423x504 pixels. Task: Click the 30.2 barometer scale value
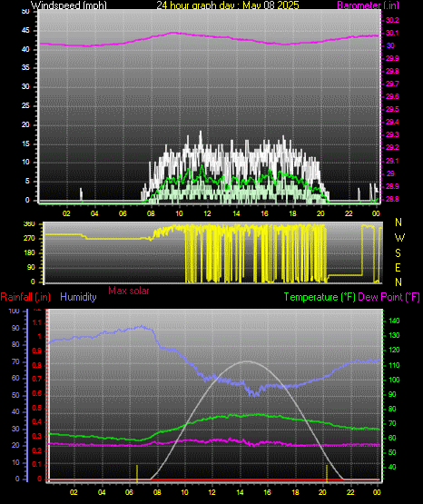click(392, 20)
